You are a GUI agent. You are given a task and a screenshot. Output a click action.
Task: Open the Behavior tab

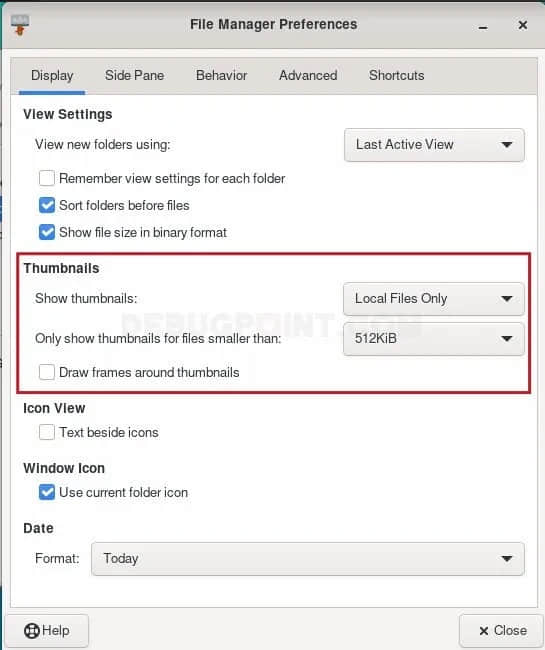tap(221, 75)
